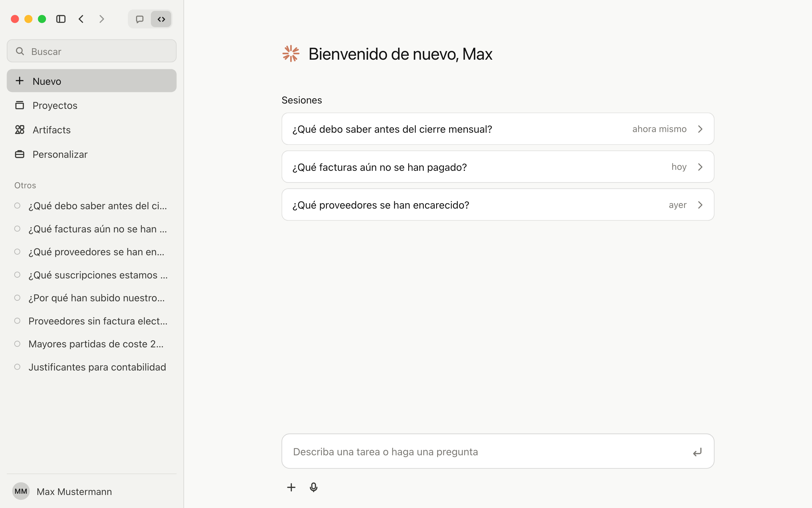The image size is (812, 508).
Task: Open sidebar chat '¿Qué debo saber antes del ci...'
Action: tap(92, 206)
